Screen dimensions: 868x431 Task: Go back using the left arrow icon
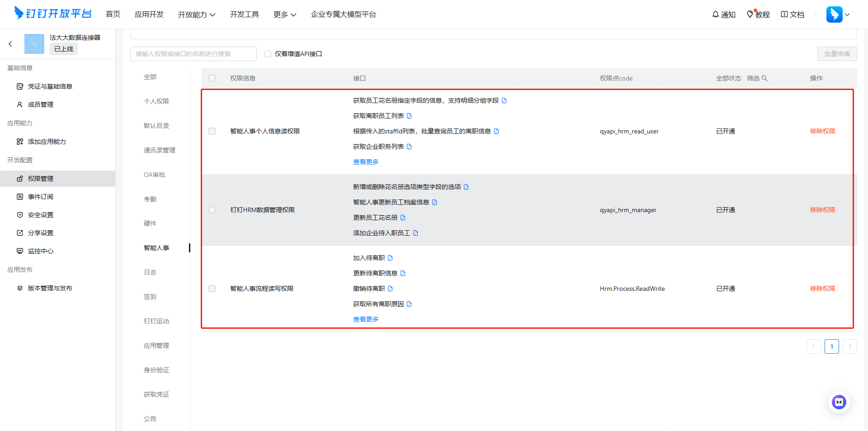point(10,44)
